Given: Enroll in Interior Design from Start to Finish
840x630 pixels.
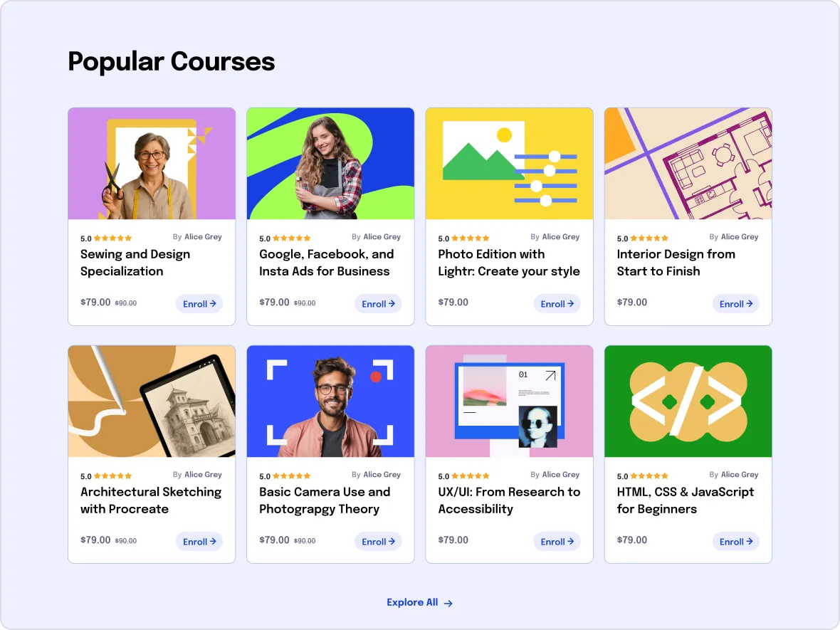Looking at the screenshot, I should [736, 304].
